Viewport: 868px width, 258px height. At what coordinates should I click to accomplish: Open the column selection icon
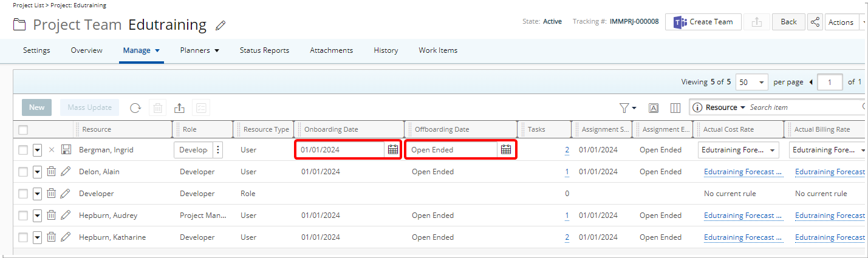pos(675,108)
